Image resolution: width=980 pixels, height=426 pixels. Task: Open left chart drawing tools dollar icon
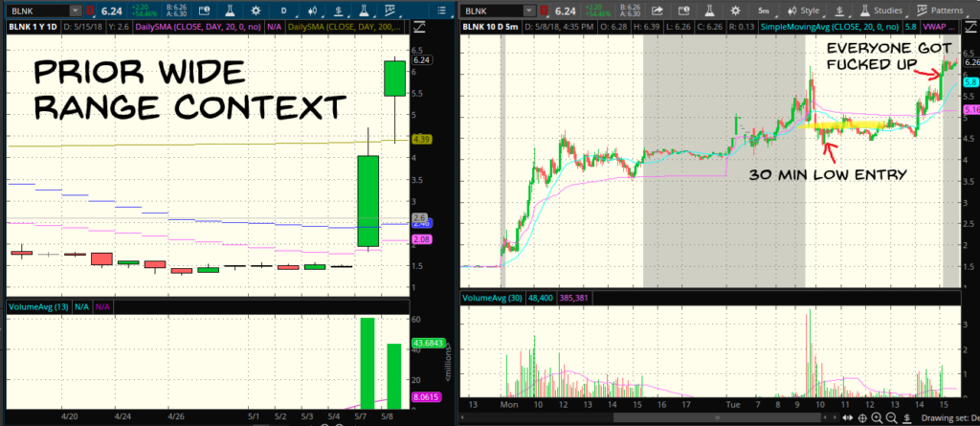point(338,11)
